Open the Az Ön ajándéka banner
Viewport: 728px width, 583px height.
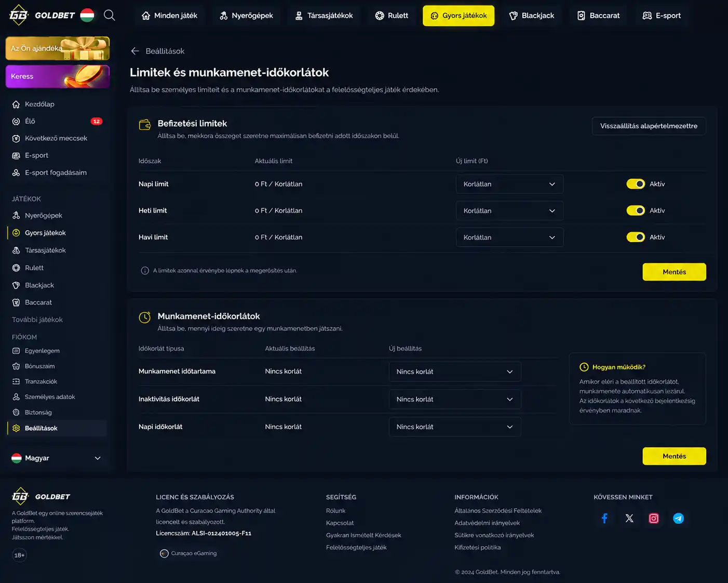(57, 48)
